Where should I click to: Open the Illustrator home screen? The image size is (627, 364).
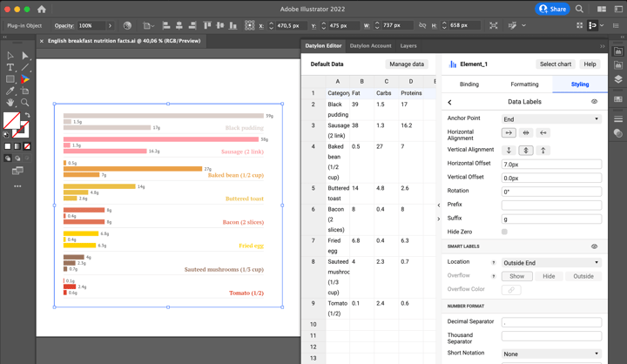click(42, 9)
